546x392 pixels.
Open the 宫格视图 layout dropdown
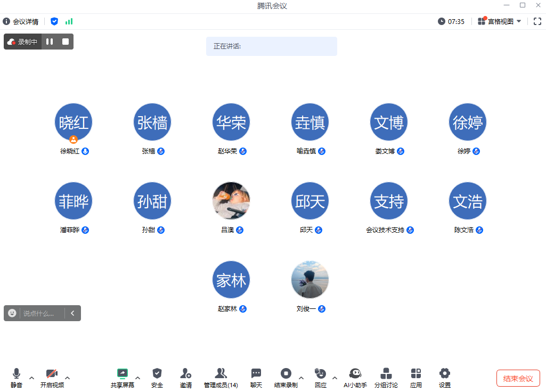pos(500,21)
